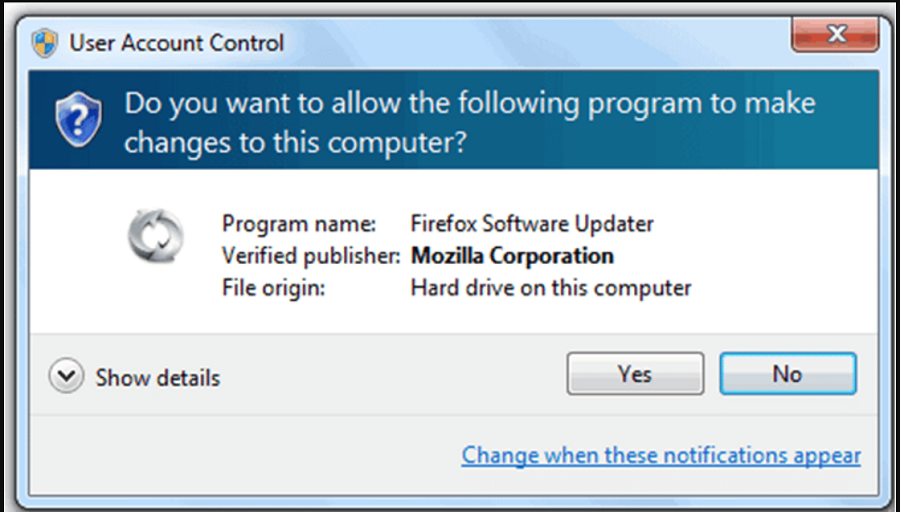Click the Program name label
This screenshot has height=512, width=900.
pos(299,223)
